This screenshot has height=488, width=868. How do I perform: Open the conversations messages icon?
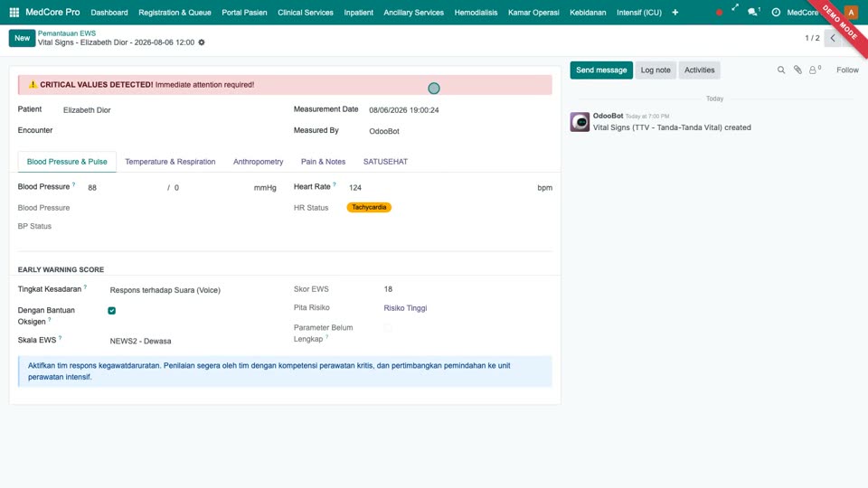[753, 12]
